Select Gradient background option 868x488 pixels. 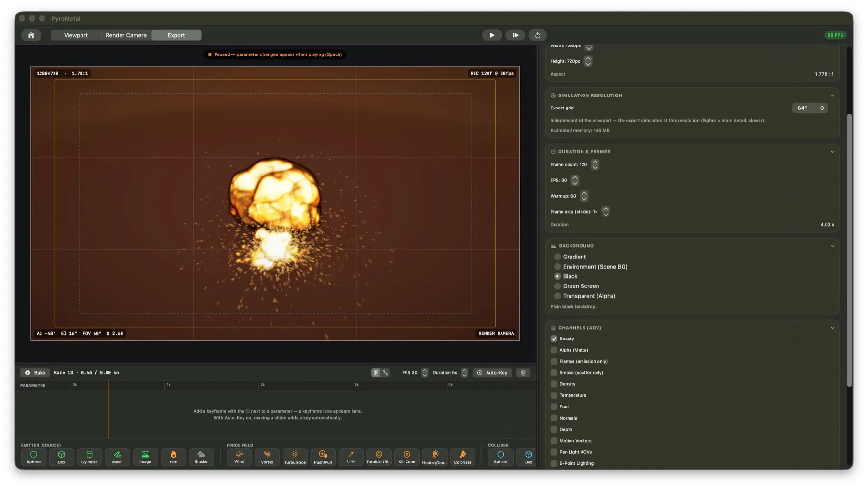[x=557, y=257]
